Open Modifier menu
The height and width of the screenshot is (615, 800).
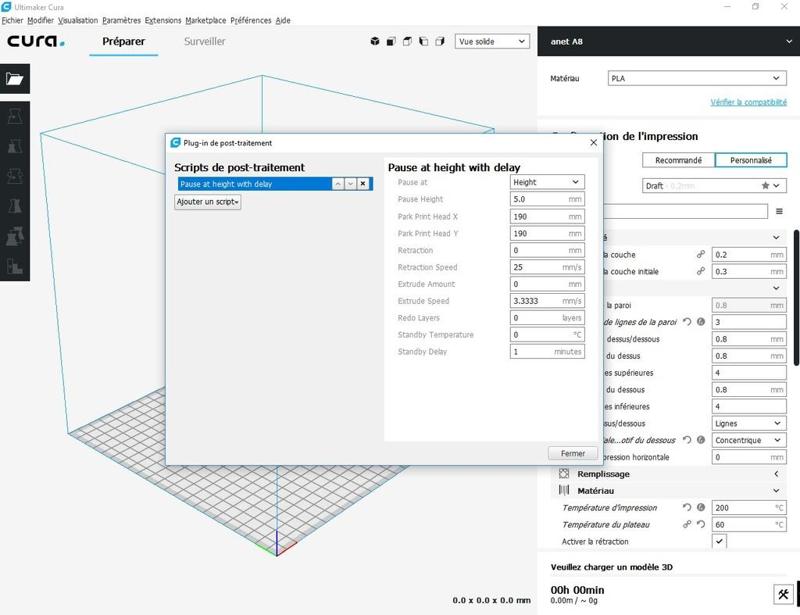(x=41, y=20)
